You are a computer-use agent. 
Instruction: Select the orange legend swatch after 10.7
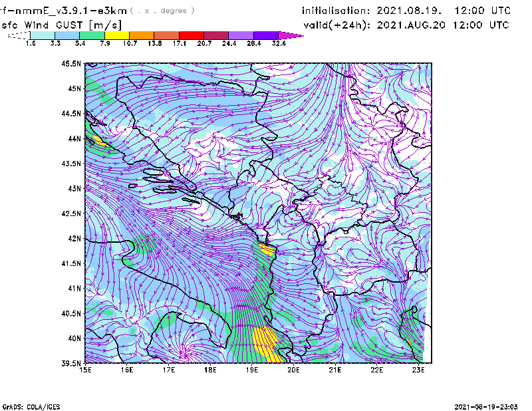click(142, 35)
